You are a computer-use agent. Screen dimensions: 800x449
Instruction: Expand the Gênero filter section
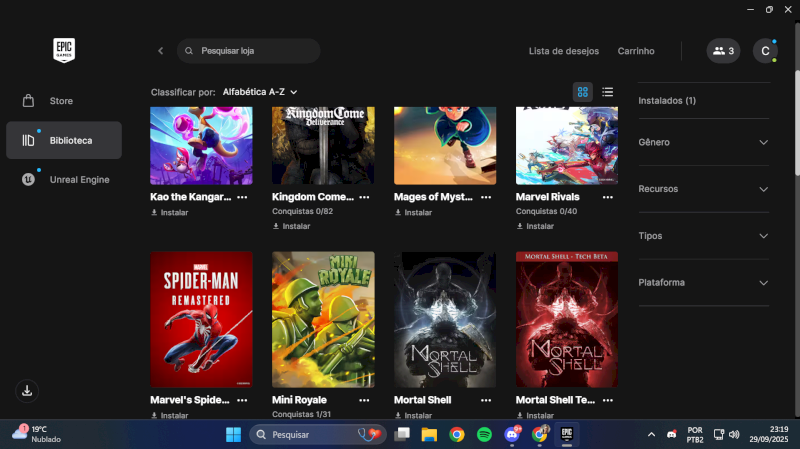pos(703,142)
